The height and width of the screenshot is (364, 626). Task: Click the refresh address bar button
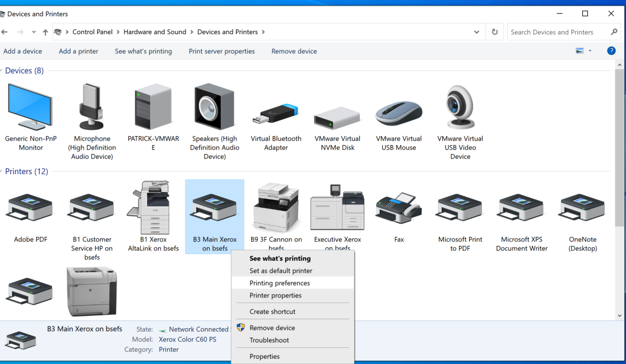coord(495,32)
